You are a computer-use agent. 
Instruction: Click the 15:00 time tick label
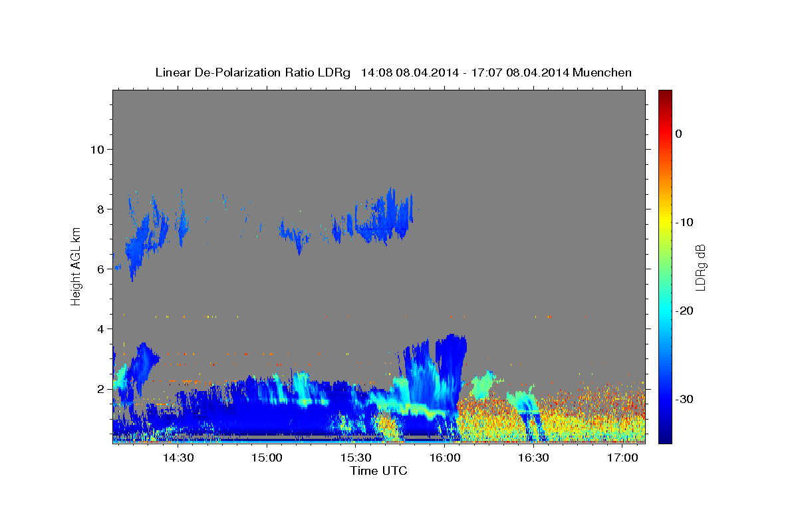click(267, 458)
